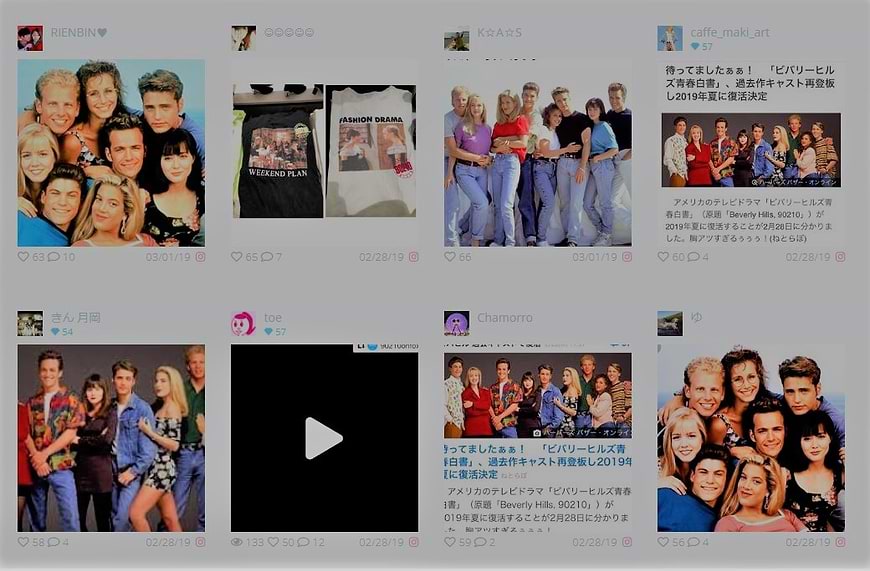Click 03/01/19 date on K☆A☆S post
870x571 pixels.
(595, 257)
